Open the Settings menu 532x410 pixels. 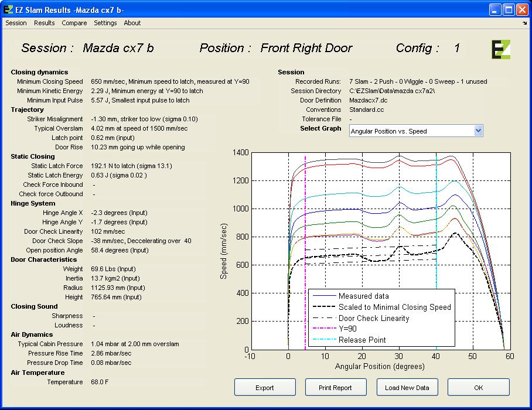click(x=105, y=23)
